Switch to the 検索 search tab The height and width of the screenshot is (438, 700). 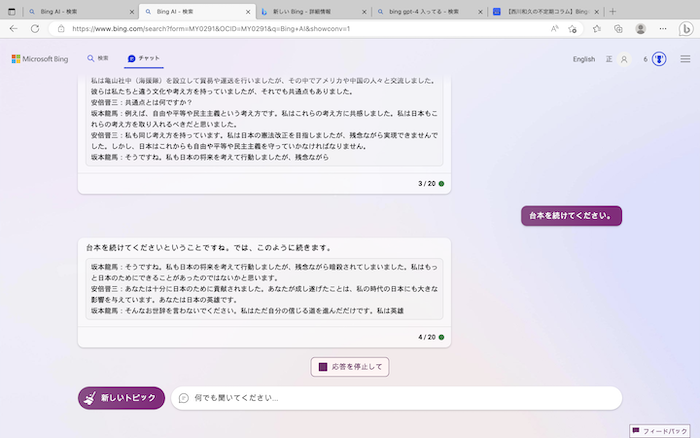[x=97, y=59]
